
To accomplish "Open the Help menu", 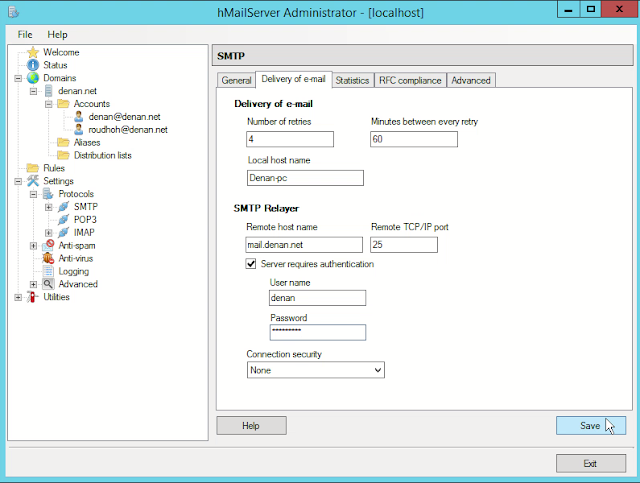I will (57, 35).
